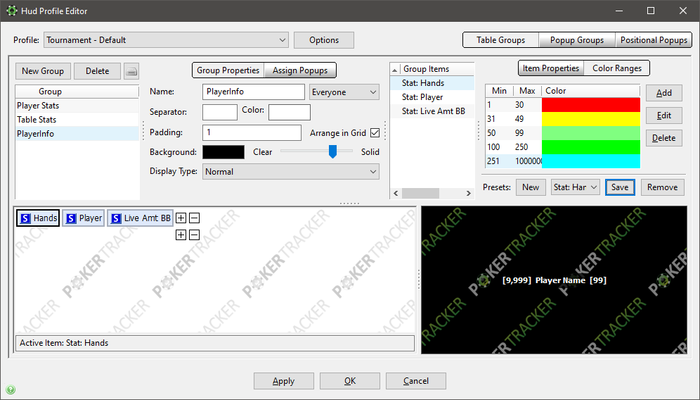Click the Edit color range button
This screenshot has width=700, height=400.
(x=664, y=115)
